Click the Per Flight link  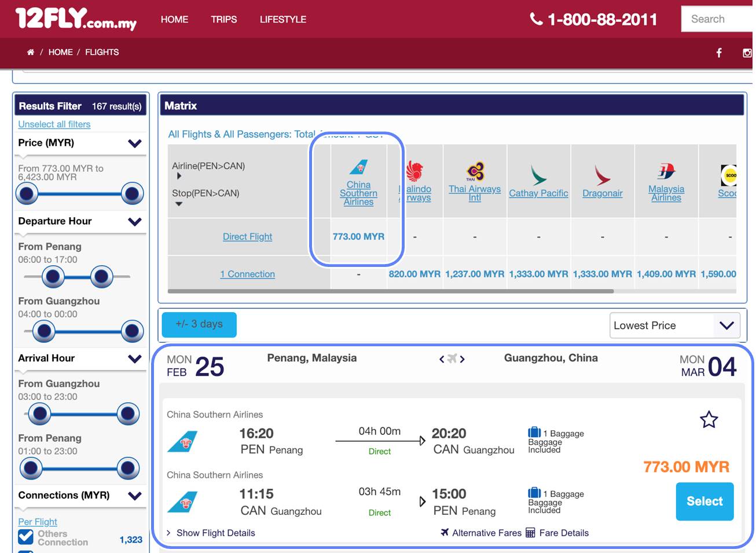pos(38,522)
